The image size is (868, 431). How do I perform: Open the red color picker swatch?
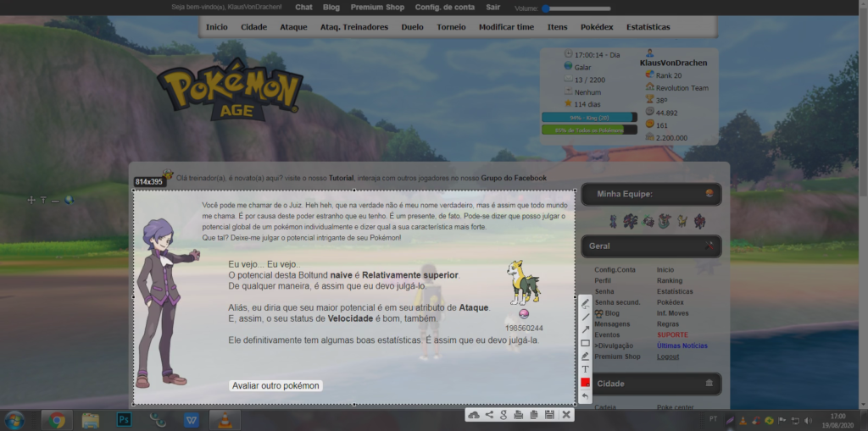pyautogui.click(x=585, y=383)
